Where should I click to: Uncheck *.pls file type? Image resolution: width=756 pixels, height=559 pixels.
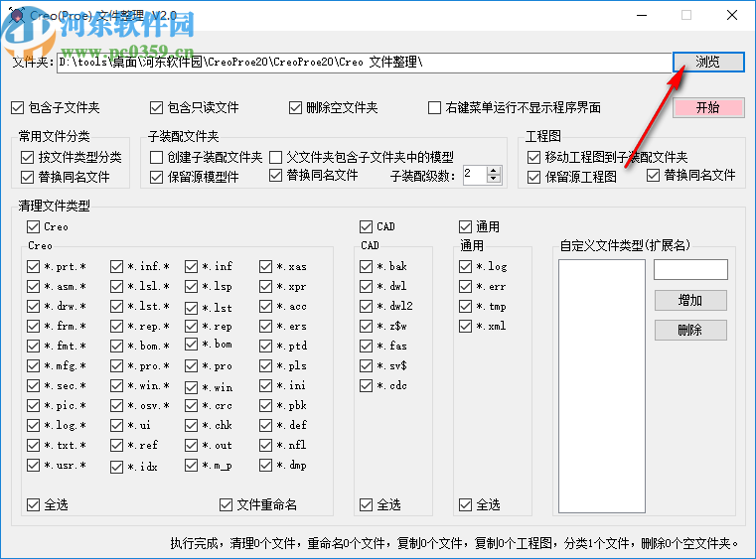click(x=265, y=365)
